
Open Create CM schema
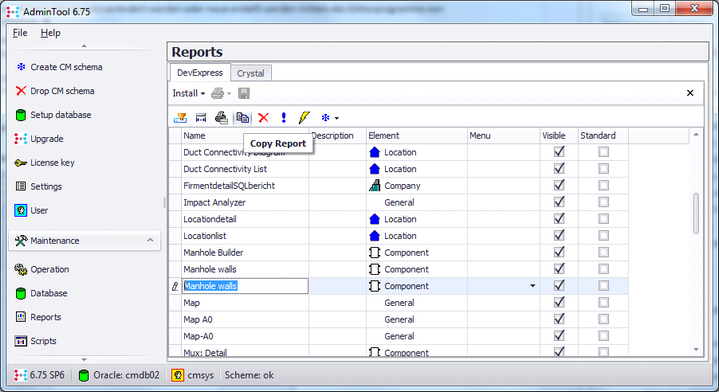pyautogui.click(x=66, y=67)
